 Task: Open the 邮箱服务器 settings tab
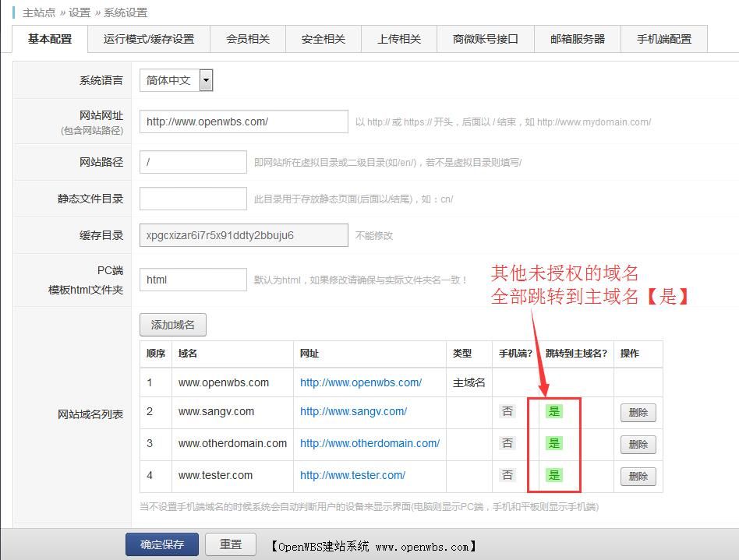[576, 38]
